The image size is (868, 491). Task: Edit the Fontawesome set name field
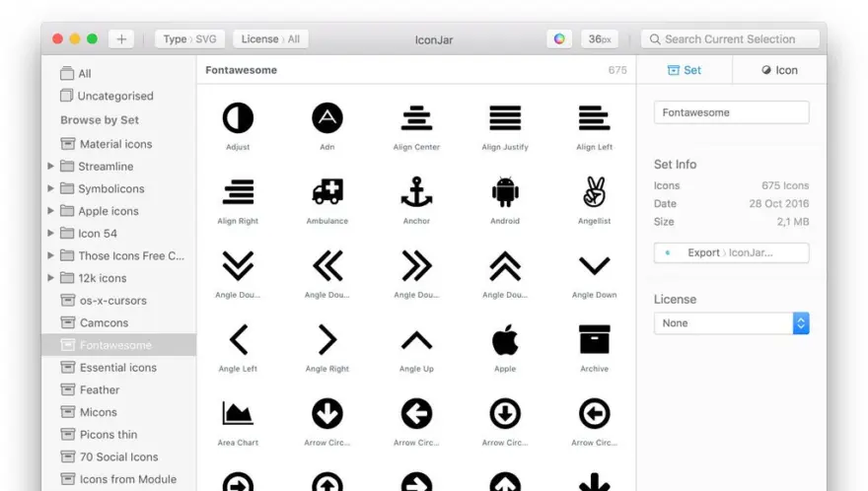coord(731,112)
